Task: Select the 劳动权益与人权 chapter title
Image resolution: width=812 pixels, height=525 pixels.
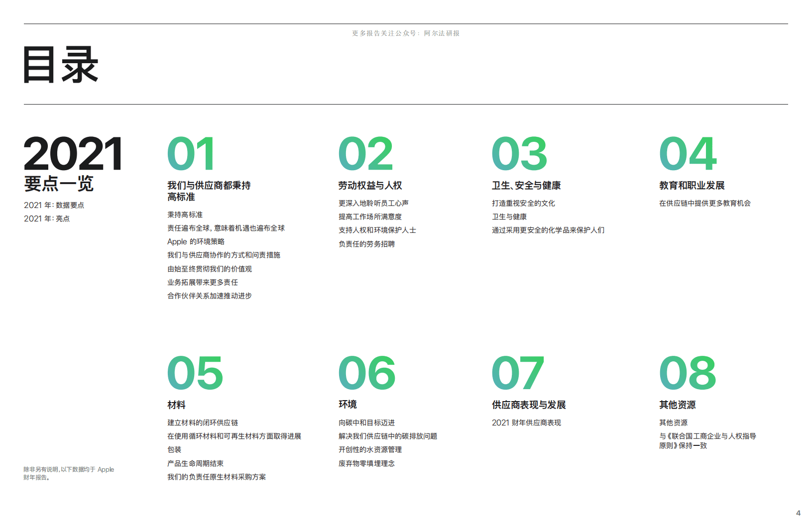Action: click(x=370, y=185)
